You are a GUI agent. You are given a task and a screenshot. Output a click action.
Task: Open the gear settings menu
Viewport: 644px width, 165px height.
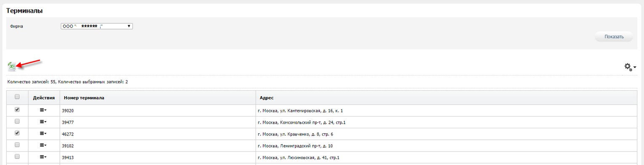630,67
